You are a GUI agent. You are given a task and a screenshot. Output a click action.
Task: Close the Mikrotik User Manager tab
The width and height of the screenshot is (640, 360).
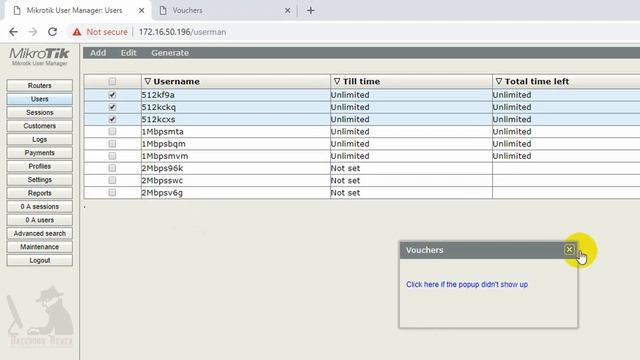[142, 11]
